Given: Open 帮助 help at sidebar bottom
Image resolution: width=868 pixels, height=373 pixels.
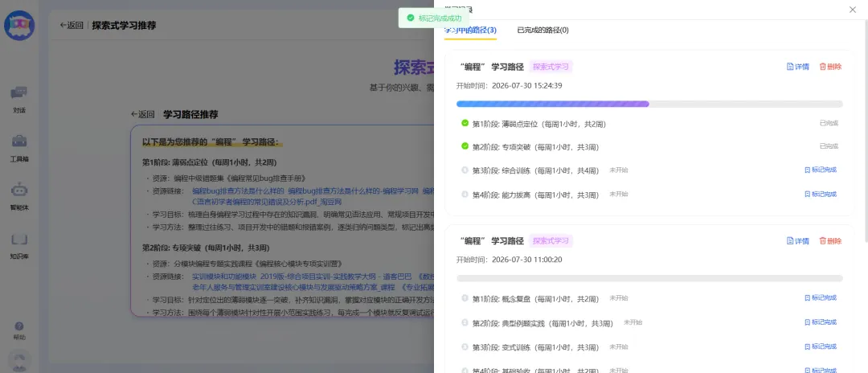Looking at the screenshot, I should [19, 331].
